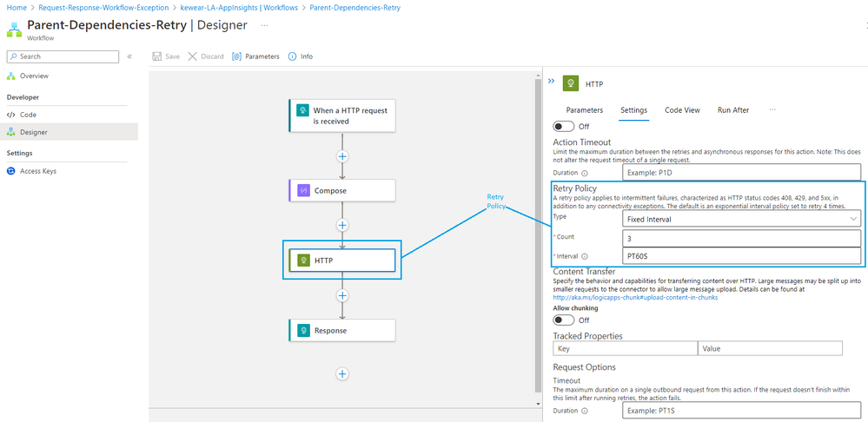Click the search magnifier icon in the sidebar

[13, 56]
